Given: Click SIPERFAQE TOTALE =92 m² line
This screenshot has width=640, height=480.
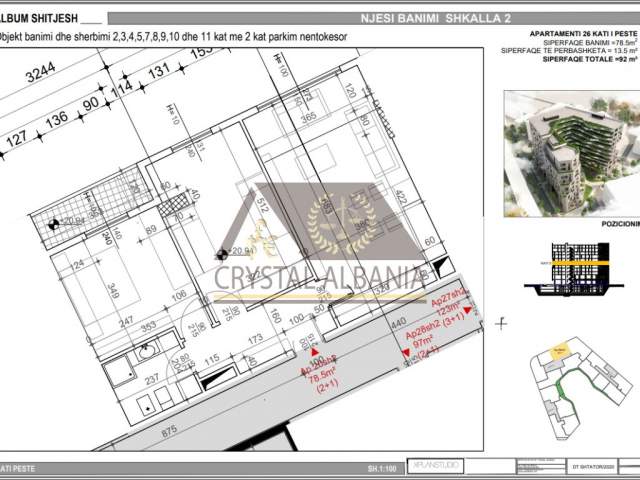Looking at the screenshot, I should click(590, 59).
